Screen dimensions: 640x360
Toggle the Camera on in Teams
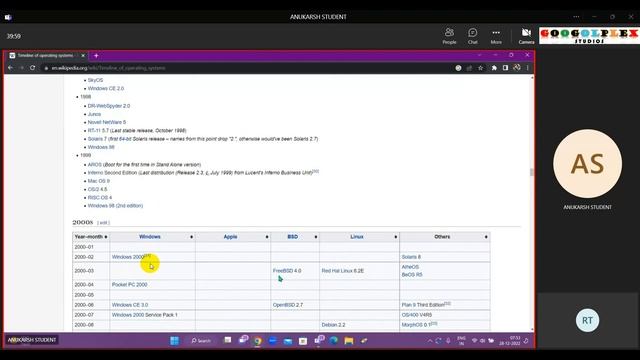[526, 36]
